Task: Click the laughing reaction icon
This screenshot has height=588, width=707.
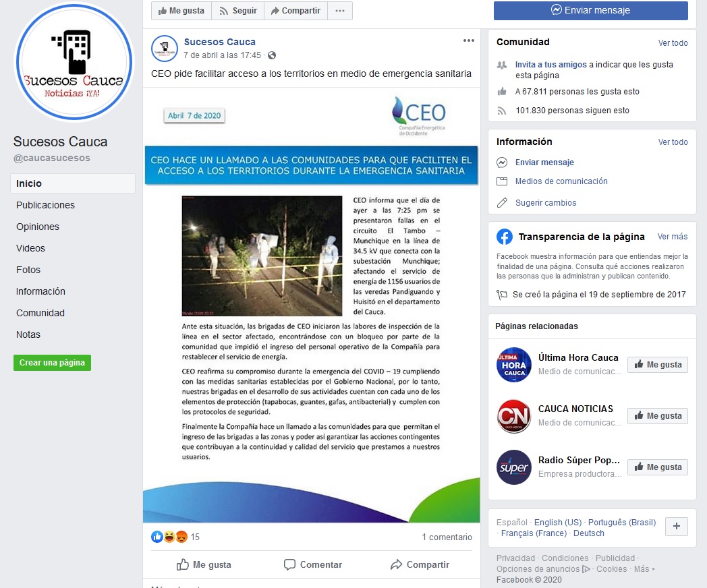Action: 169,537
